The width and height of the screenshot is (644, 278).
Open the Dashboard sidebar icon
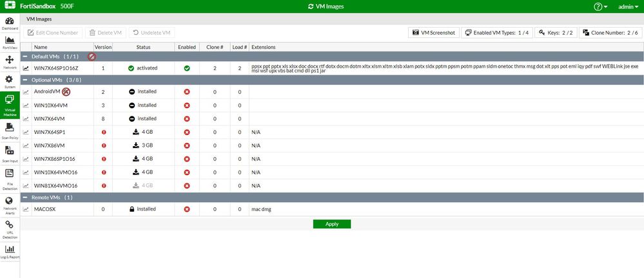[10, 23]
